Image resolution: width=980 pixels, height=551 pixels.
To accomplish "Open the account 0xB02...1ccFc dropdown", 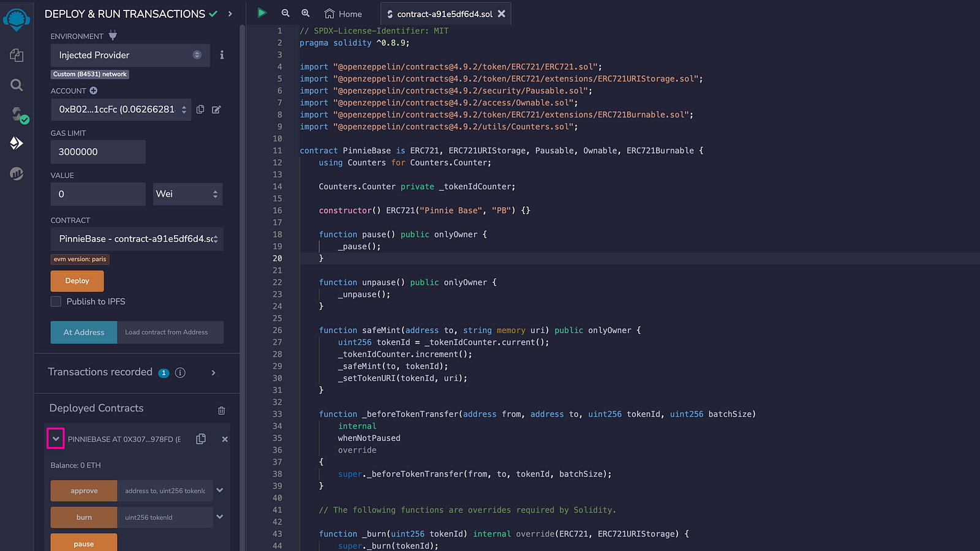I will point(121,110).
